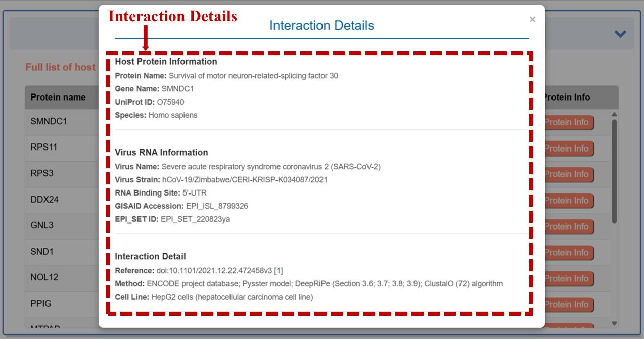
Task: Click the table's vertical scrollbar thumb
Action: point(614,171)
